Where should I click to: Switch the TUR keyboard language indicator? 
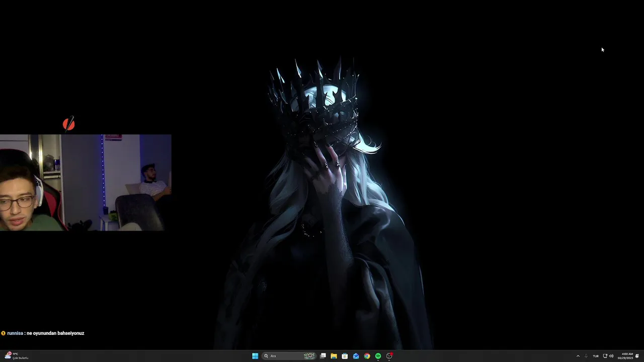tap(596, 356)
